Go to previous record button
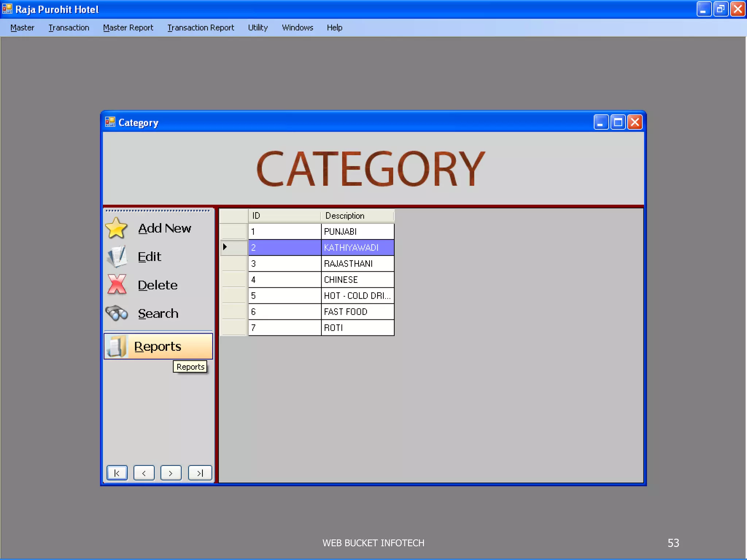 [144, 473]
